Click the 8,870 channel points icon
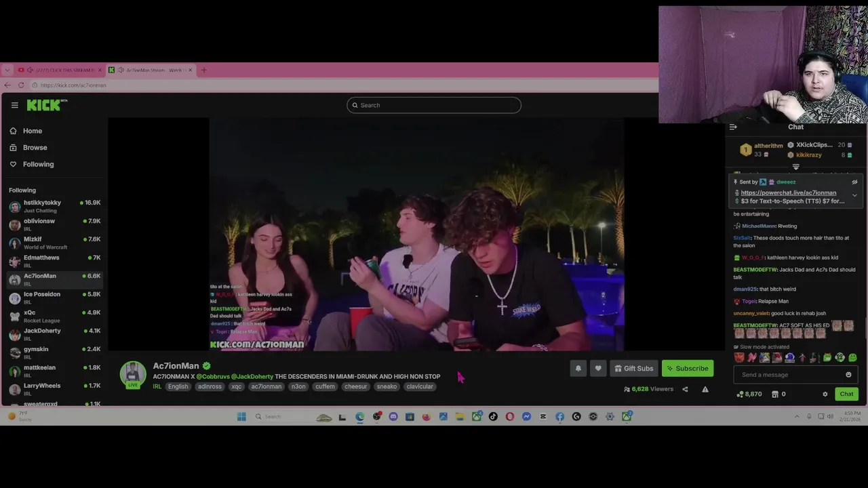 pos(740,394)
